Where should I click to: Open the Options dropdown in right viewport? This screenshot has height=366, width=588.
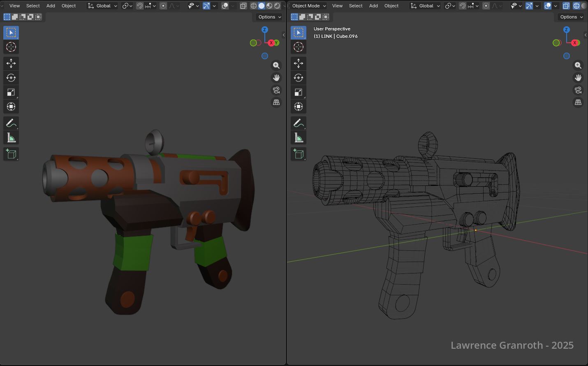pyautogui.click(x=572, y=17)
